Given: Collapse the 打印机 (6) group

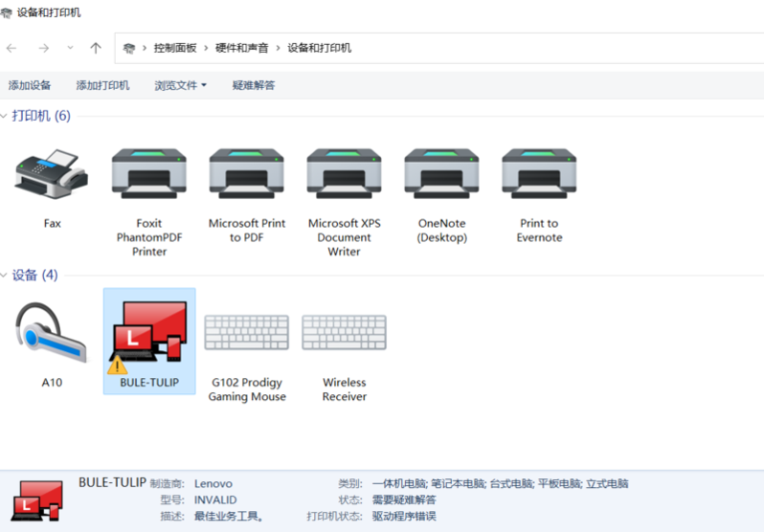Looking at the screenshot, I should coord(6,116).
